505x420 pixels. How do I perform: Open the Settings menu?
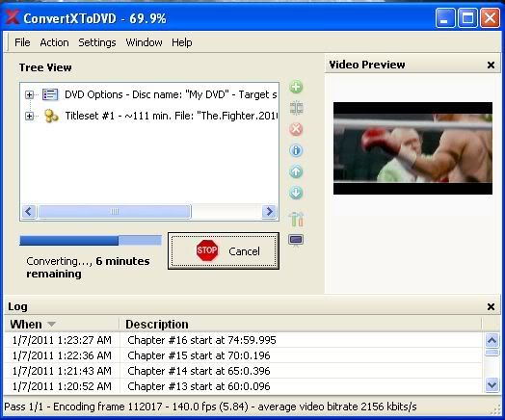pos(97,42)
